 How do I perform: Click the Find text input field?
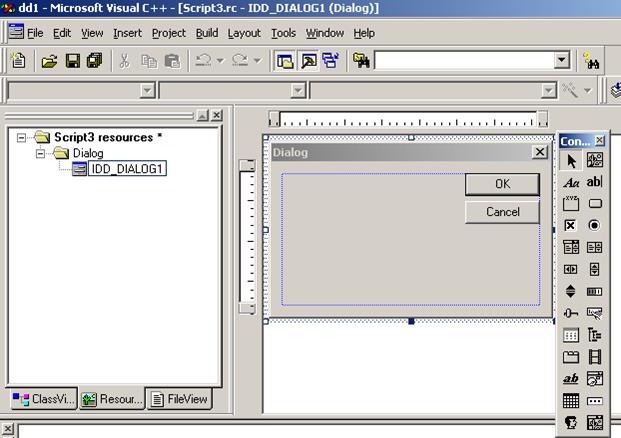tap(464, 61)
